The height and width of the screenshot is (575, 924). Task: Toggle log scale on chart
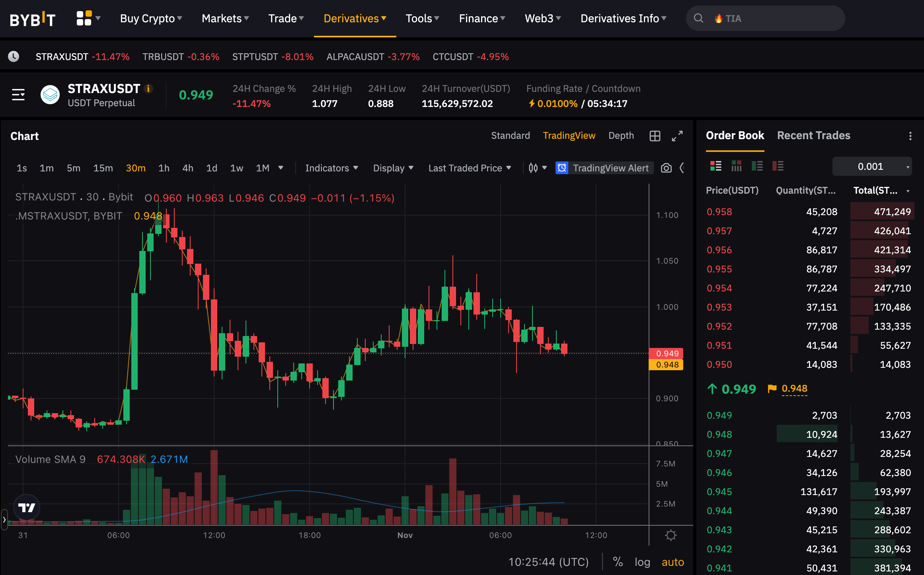[x=642, y=562]
